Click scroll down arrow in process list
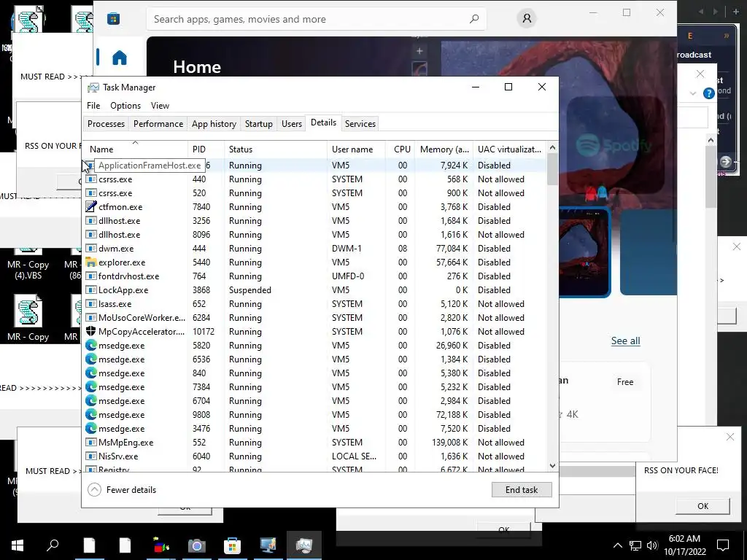Screen dimensions: 747x560 [552, 466]
